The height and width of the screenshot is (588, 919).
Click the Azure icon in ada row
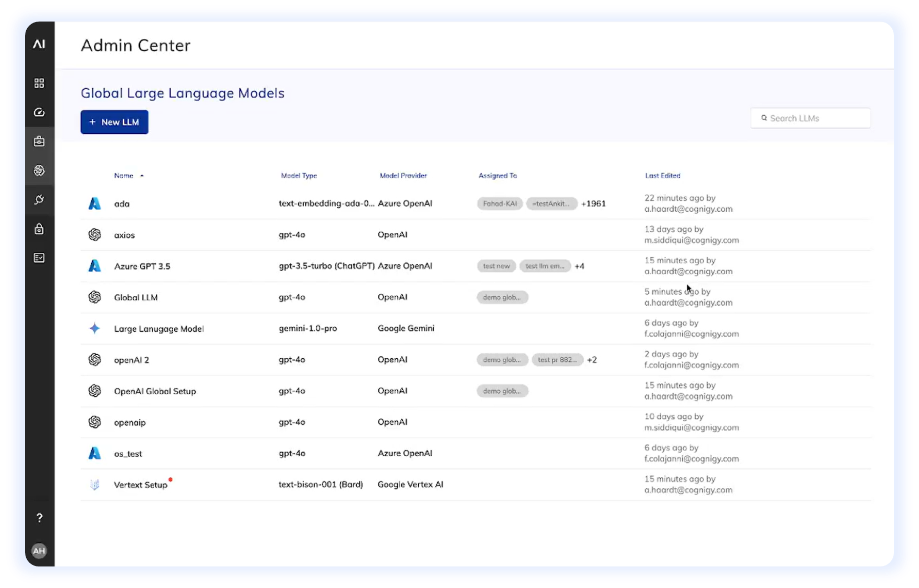pos(94,204)
